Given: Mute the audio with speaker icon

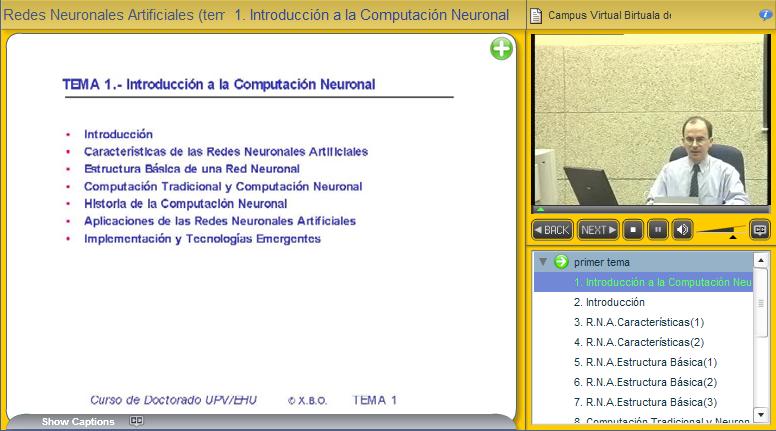Looking at the screenshot, I should click(682, 229).
